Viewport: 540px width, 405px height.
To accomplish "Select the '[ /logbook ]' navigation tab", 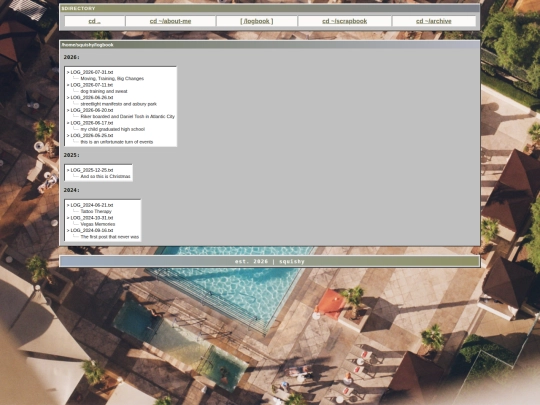I will [257, 21].
